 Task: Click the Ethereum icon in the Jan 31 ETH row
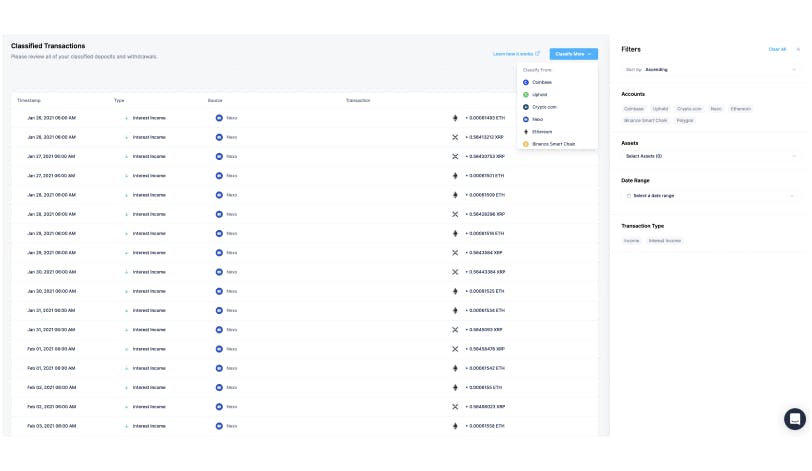pos(455,311)
